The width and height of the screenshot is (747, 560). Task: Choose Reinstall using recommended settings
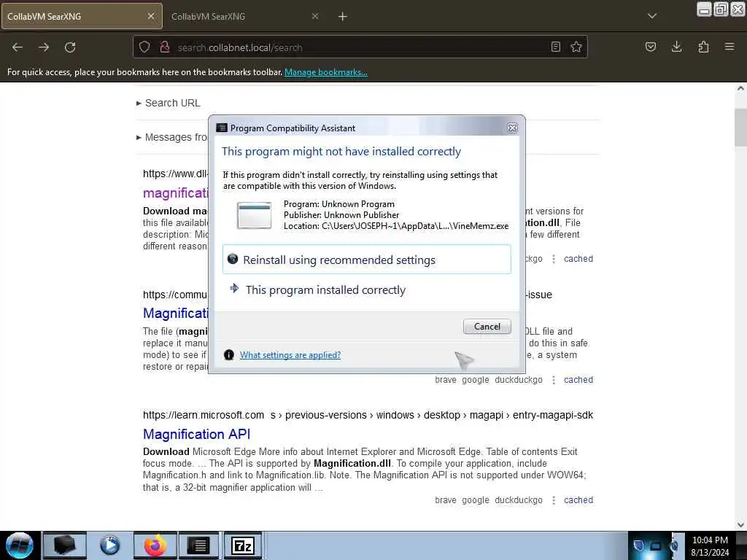367,260
